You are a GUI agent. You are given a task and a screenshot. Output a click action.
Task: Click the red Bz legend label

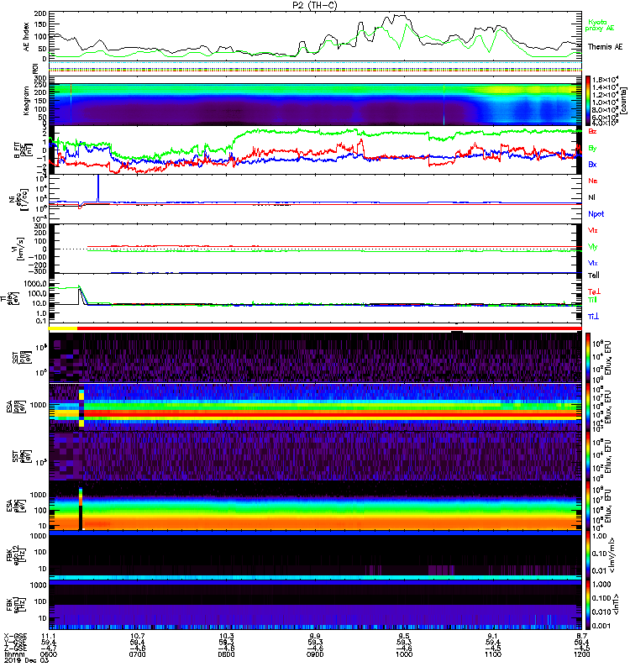click(592, 131)
